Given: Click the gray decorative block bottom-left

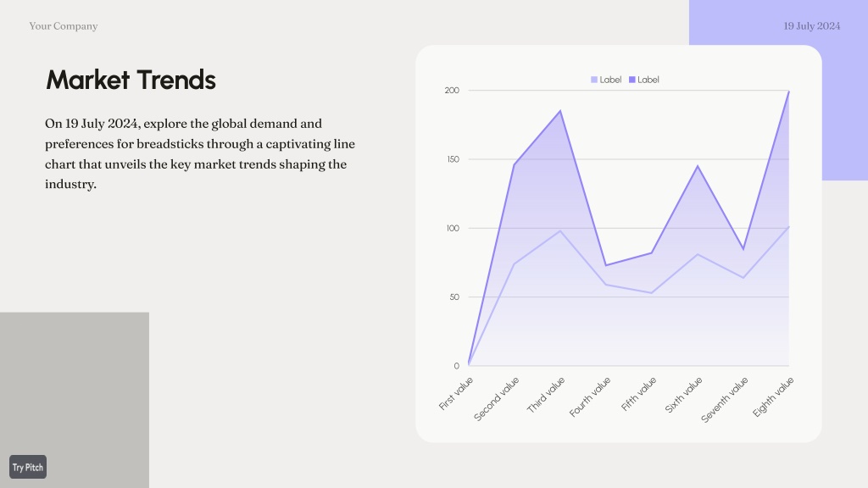Looking at the screenshot, I should tap(75, 400).
